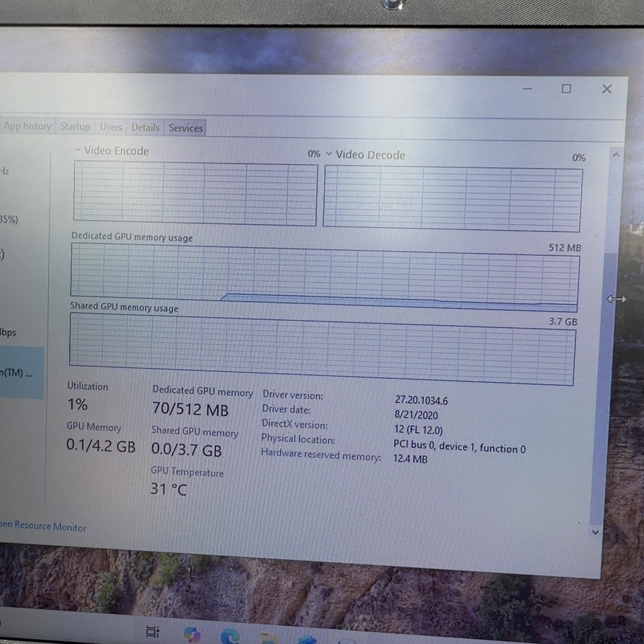The width and height of the screenshot is (644, 644).
Task: Click hardware reserved memory value 12.4 MB
Action: point(410,459)
